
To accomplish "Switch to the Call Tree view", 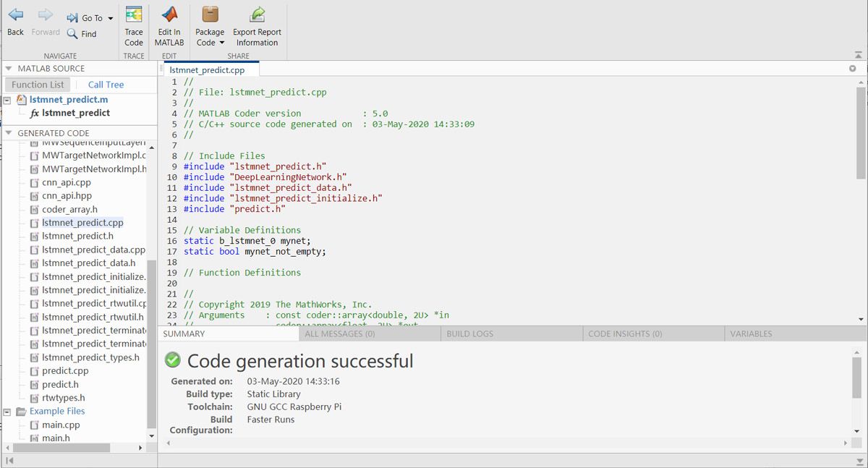I will click(x=106, y=85).
